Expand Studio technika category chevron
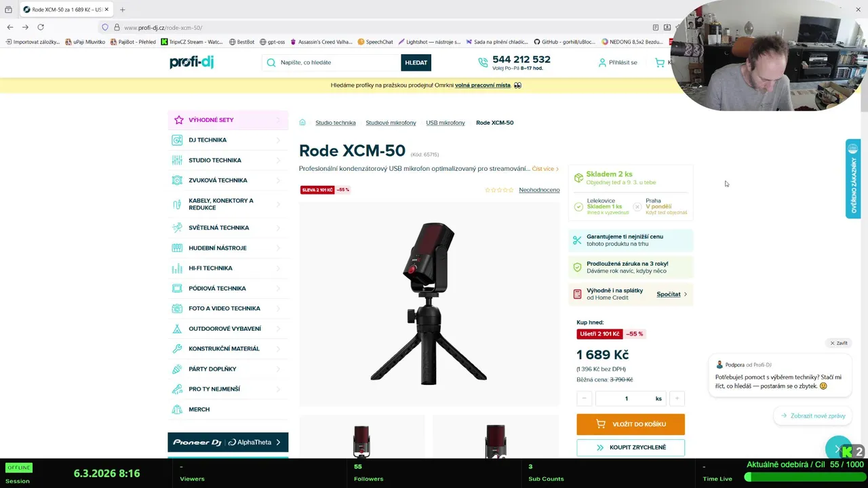Viewport: 868px width, 488px height. (x=278, y=161)
